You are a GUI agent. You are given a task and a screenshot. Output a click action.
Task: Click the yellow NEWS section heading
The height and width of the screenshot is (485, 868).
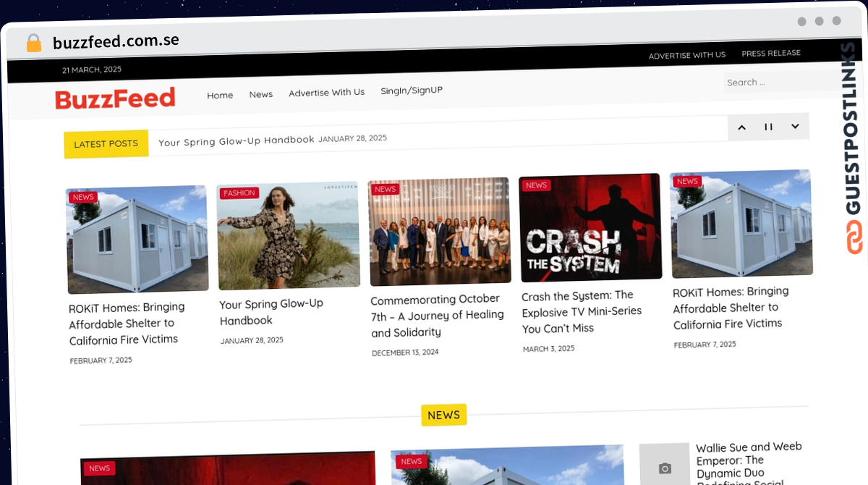(x=444, y=415)
